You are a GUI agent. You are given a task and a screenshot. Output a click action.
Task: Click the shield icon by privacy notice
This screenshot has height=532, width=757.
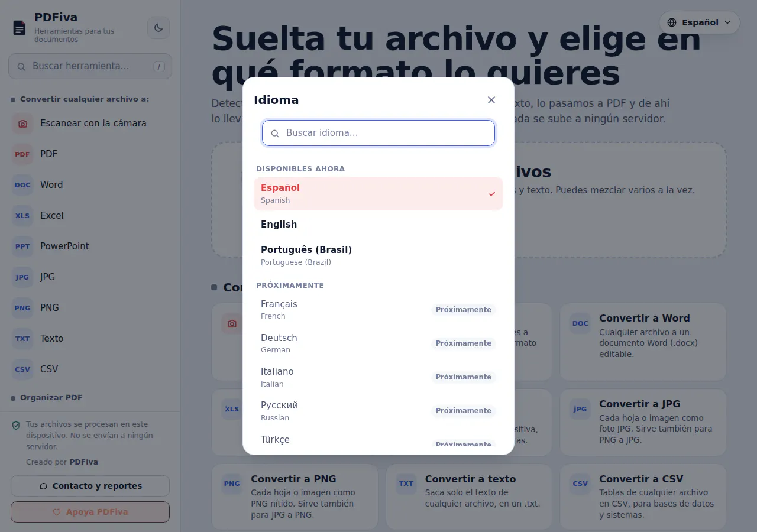click(x=16, y=425)
